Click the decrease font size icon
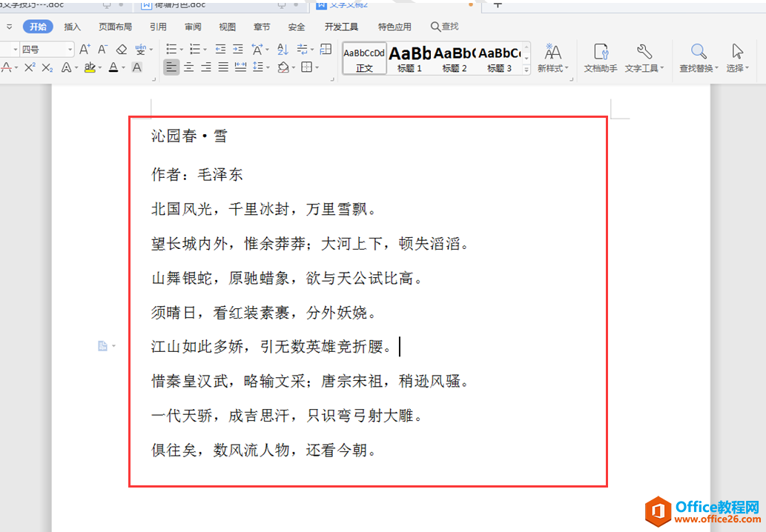Screen dimensions: 766x532 click(102, 50)
